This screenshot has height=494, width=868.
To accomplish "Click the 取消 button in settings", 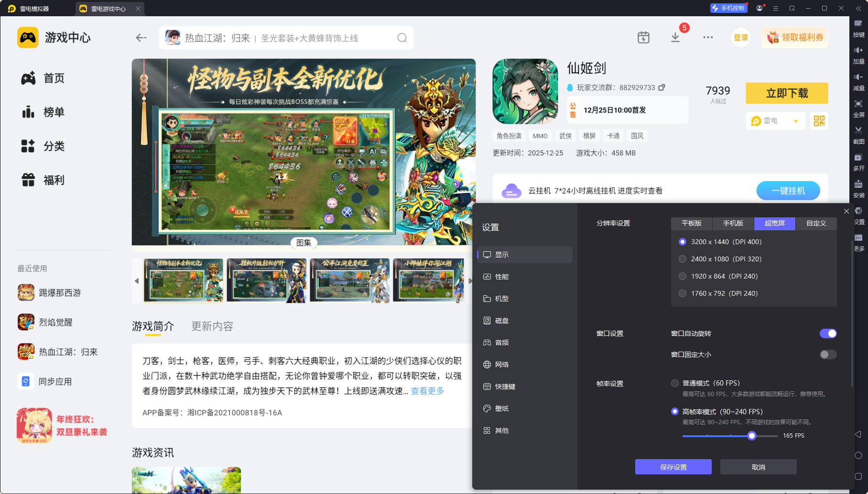I will 758,467.
